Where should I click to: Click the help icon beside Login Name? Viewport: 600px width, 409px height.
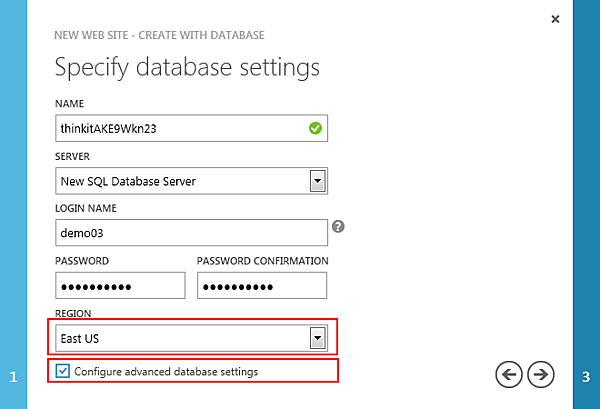[338, 227]
